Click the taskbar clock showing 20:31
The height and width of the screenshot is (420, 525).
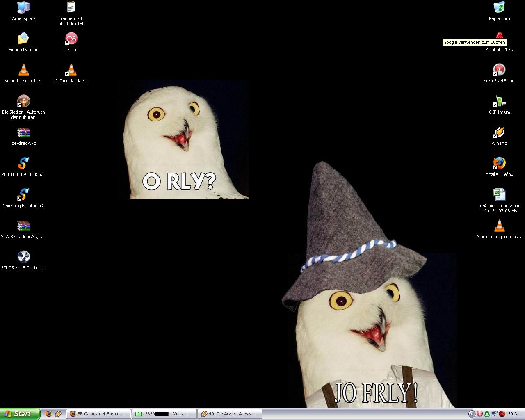(514, 414)
